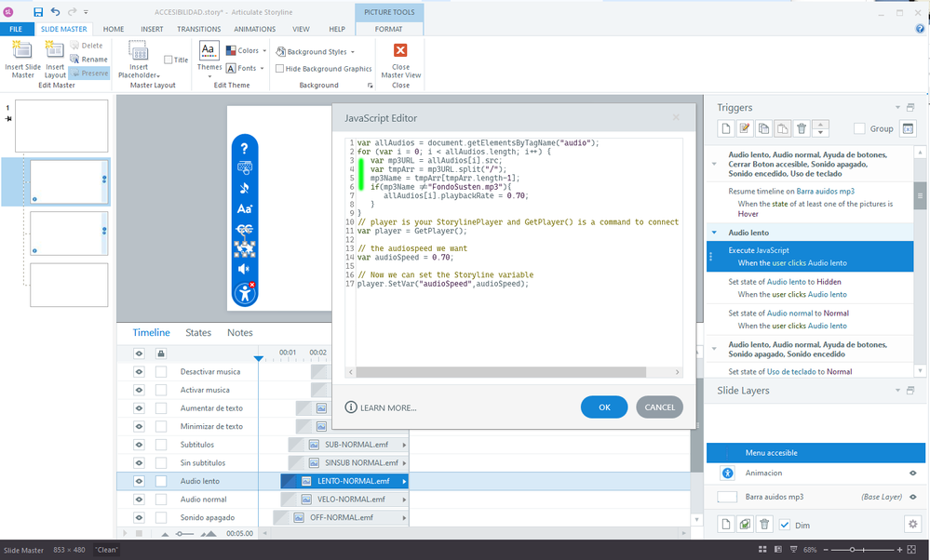Click the edit trigger pencil icon

click(x=745, y=128)
